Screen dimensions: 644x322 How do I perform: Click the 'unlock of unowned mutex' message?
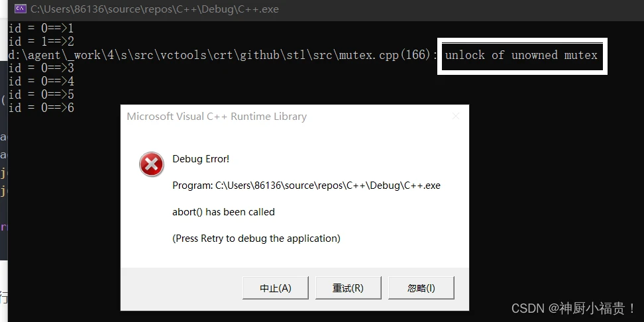[521, 55]
